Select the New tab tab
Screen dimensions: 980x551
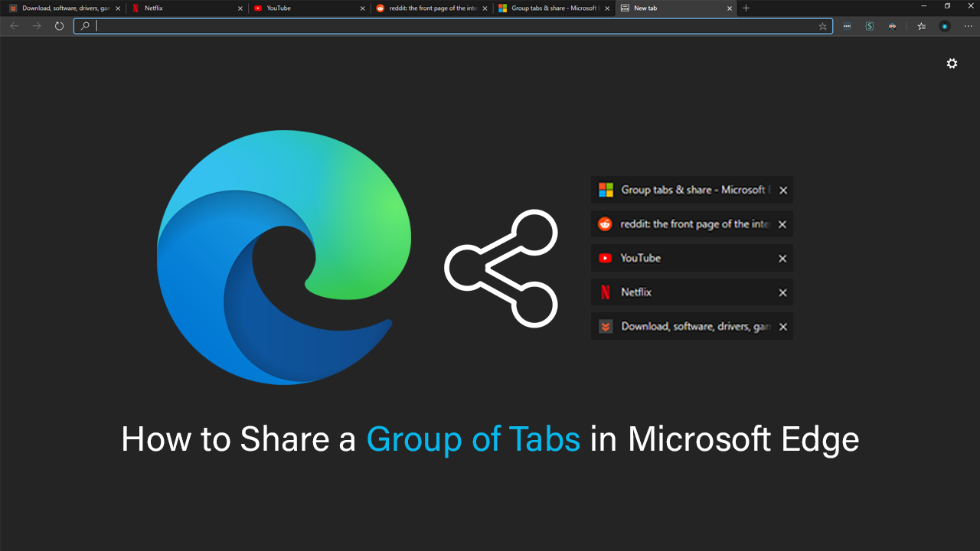click(676, 8)
